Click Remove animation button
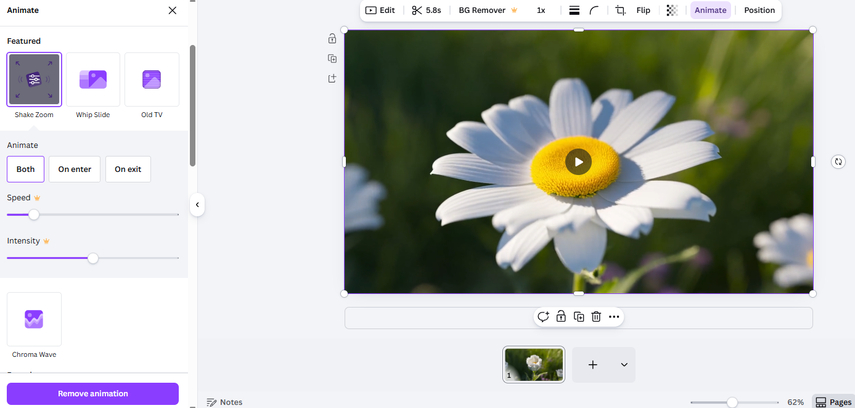The width and height of the screenshot is (855, 408). click(93, 394)
